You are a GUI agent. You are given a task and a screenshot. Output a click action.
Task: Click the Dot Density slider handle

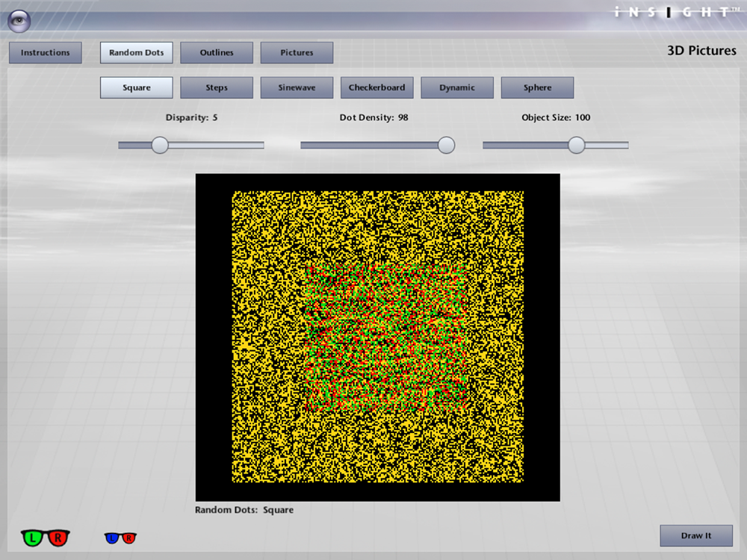(447, 146)
